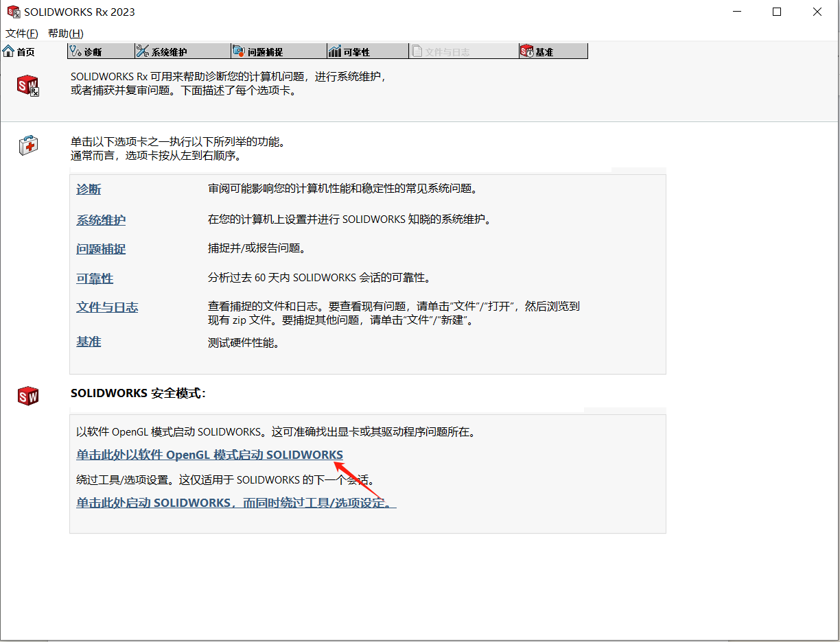Open the 文件(F) menu
840x642 pixels.
pos(21,33)
